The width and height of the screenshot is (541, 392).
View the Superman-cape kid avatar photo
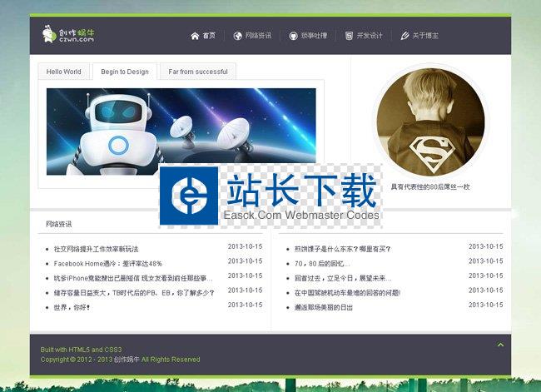tap(430, 122)
